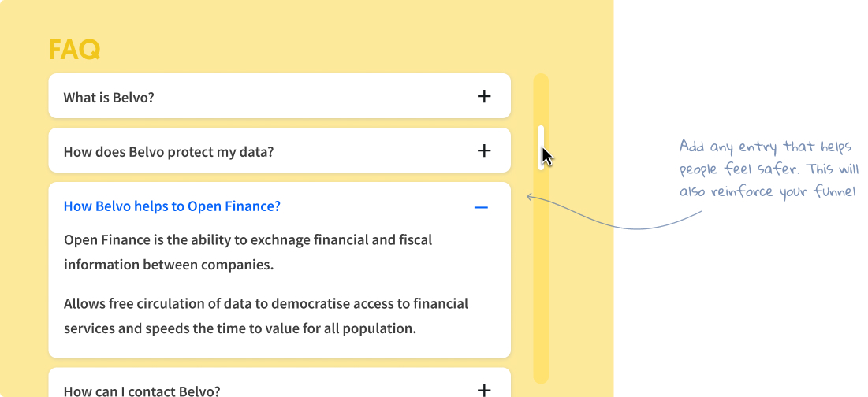Click the yellow scrollbar track below thumb

[541, 276]
